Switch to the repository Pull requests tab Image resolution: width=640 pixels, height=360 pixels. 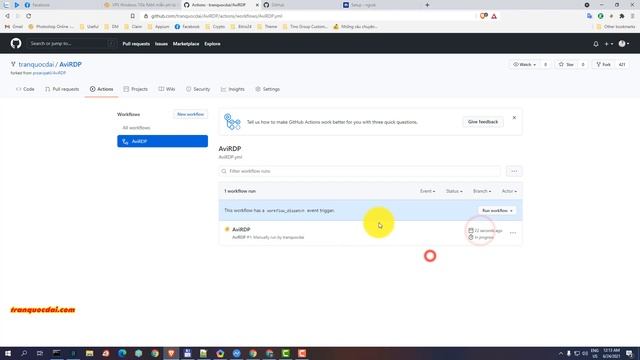coord(62,89)
